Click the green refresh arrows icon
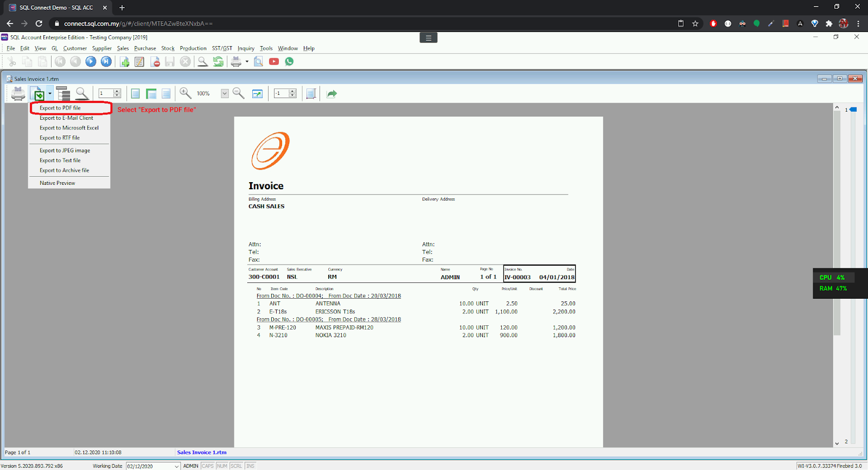This screenshot has height=470, width=868. point(218,62)
